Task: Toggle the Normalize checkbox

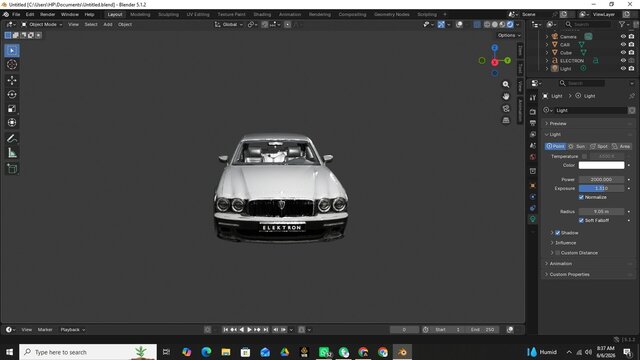Action: [581, 197]
